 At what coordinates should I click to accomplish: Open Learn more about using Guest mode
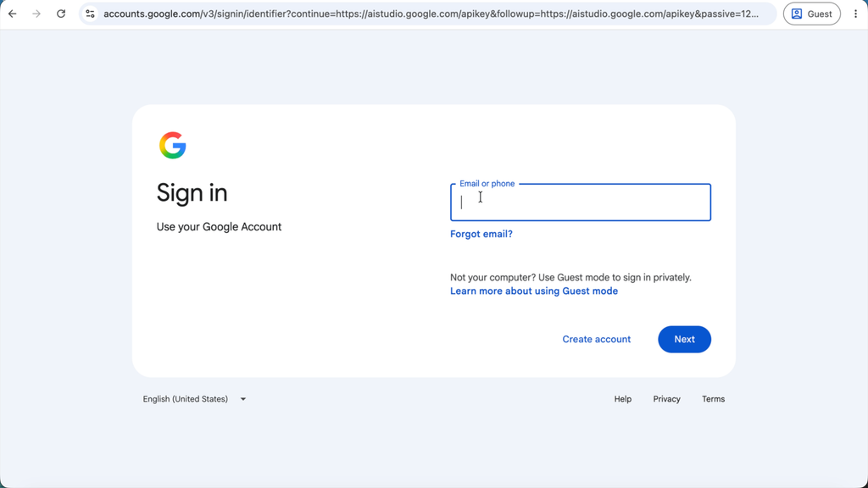click(534, 291)
